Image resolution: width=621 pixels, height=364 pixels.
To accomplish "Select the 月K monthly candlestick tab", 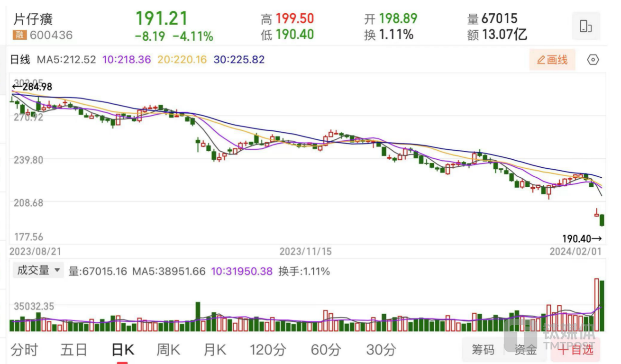I will click(x=215, y=350).
